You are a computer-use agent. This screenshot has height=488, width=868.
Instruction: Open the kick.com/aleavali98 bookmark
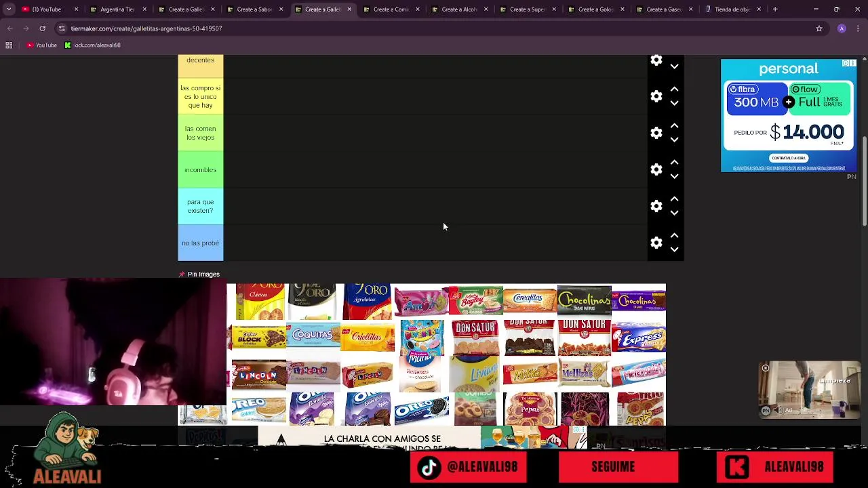coord(92,45)
